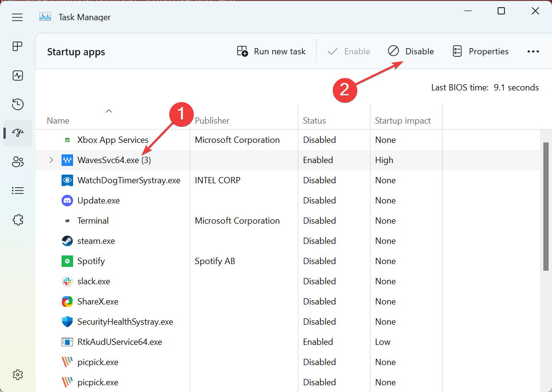Select the Xbox App Services row
552x392 pixels.
click(288, 140)
